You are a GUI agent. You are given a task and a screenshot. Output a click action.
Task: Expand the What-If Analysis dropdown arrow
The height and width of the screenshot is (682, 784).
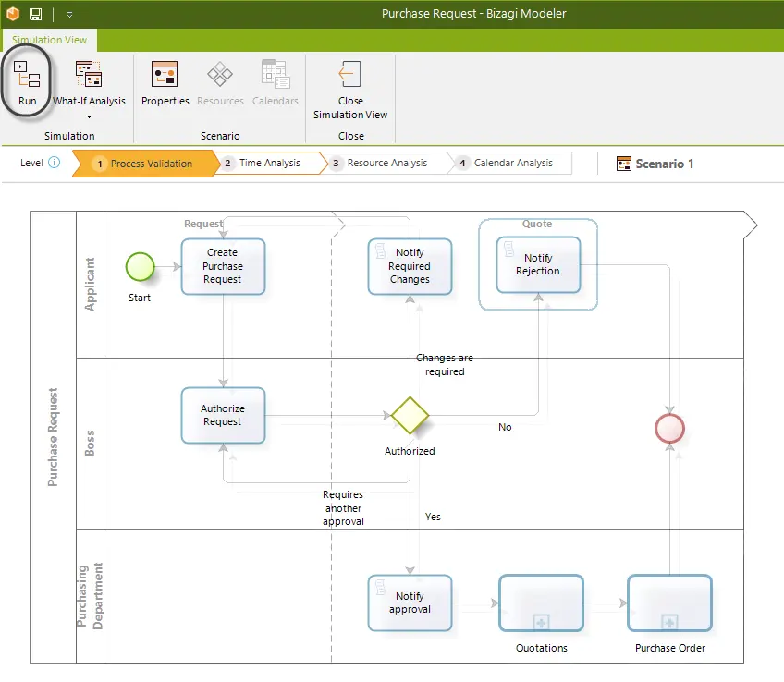[x=89, y=117]
